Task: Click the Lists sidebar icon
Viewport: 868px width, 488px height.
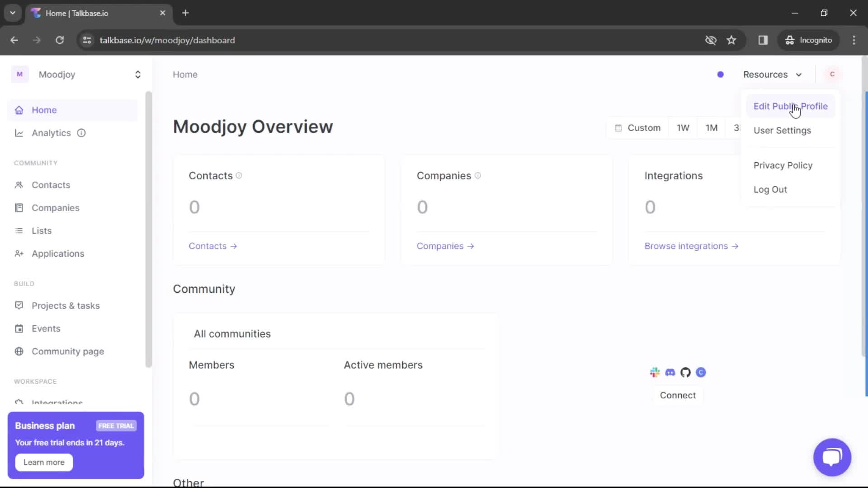Action: click(x=19, y=230)
